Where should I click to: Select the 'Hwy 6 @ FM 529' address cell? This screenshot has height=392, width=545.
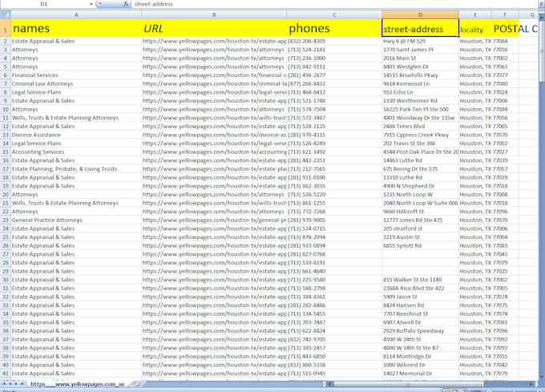[x=420, y=41]
